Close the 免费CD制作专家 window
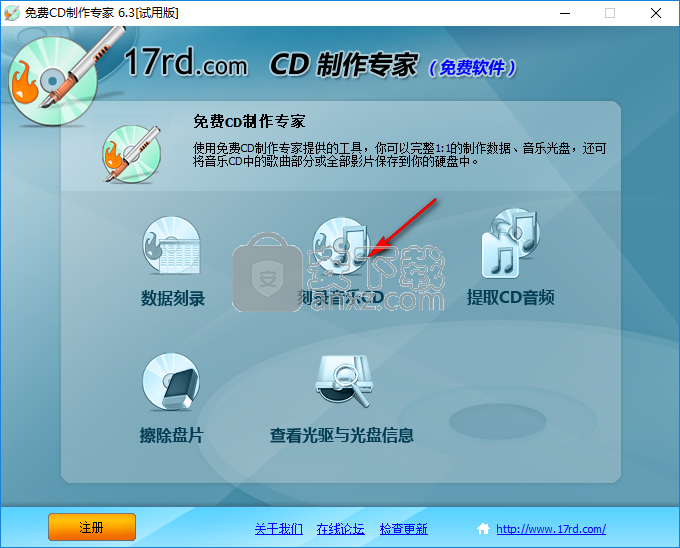 [x=656, y=13]
